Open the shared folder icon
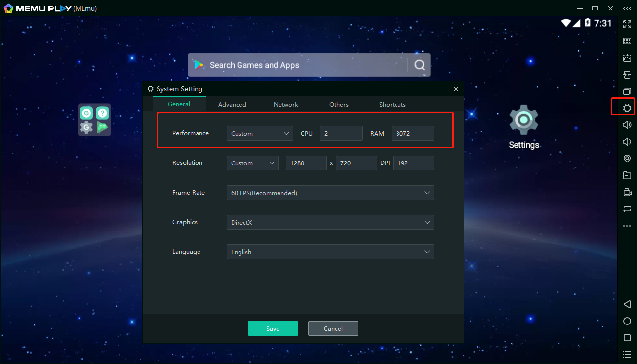This screenshot has height=364, width=637. pyautogui.click(x=627, y=175)
